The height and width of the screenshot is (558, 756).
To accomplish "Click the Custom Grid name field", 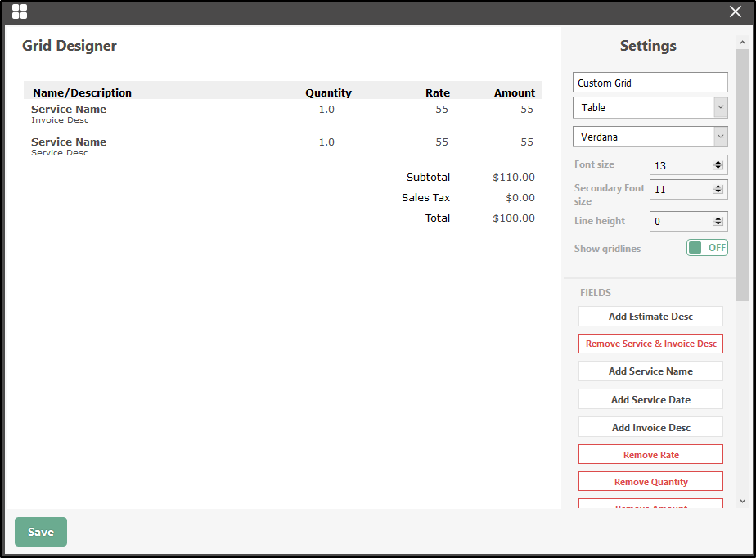I will [650, 82].
